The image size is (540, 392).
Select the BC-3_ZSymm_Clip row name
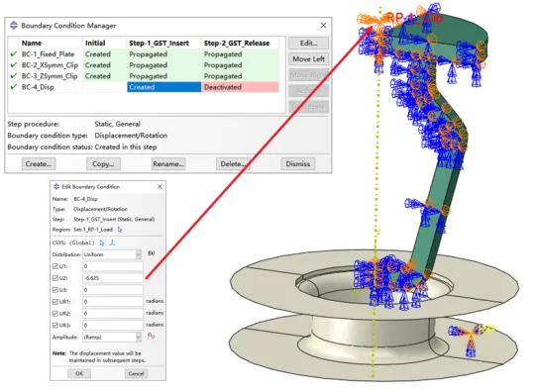tap(50, 76)
